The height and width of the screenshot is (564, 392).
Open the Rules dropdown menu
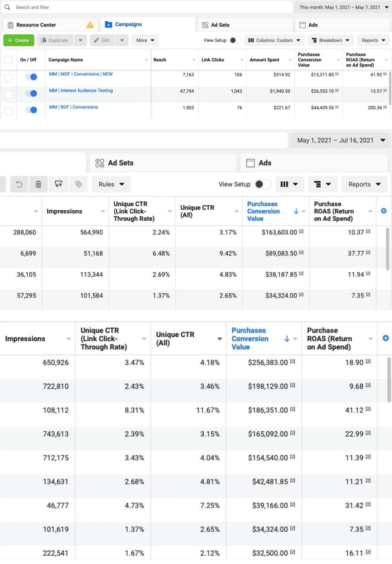pyautogui.click(x=111, y=184)
